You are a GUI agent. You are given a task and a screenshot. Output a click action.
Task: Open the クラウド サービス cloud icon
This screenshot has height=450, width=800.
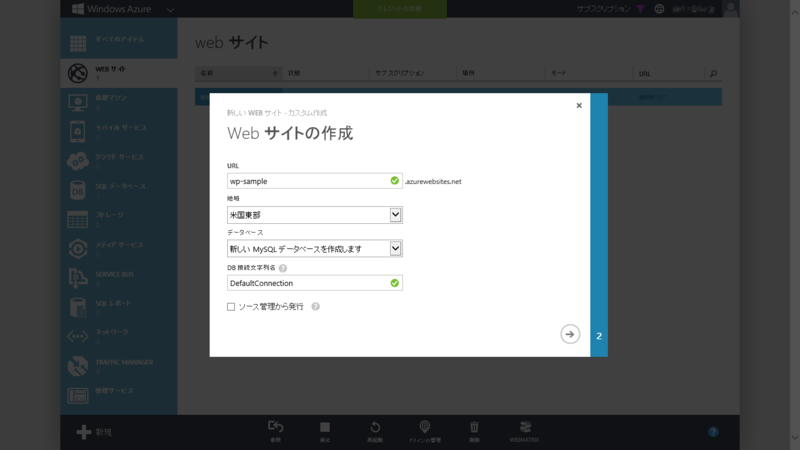point(78,161)
